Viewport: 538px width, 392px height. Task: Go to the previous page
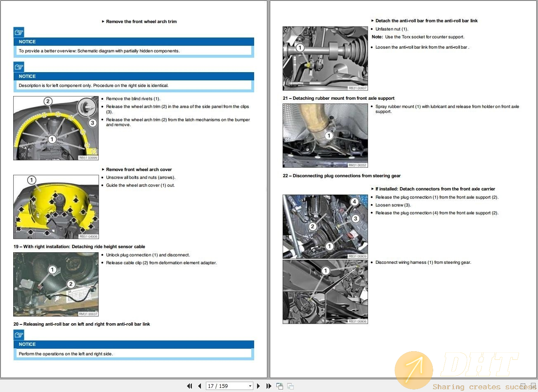[x=200, y=386]
